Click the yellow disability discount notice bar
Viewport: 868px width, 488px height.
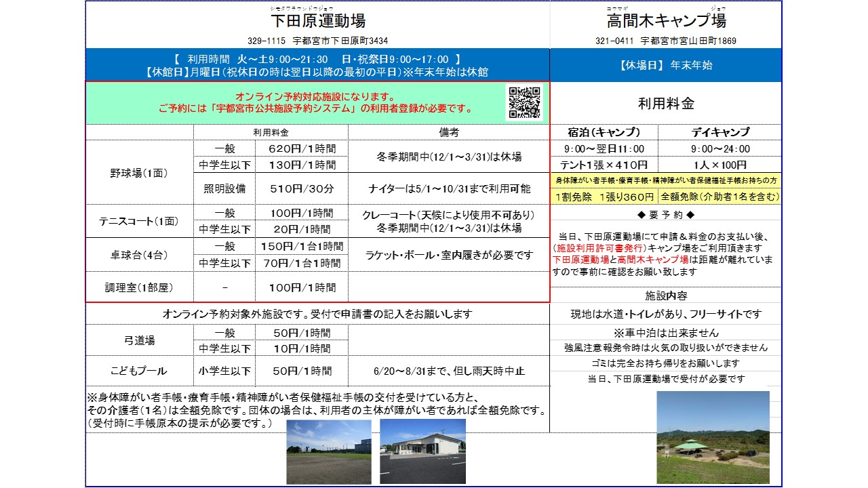pyautogui.click(x=665, y=181)
